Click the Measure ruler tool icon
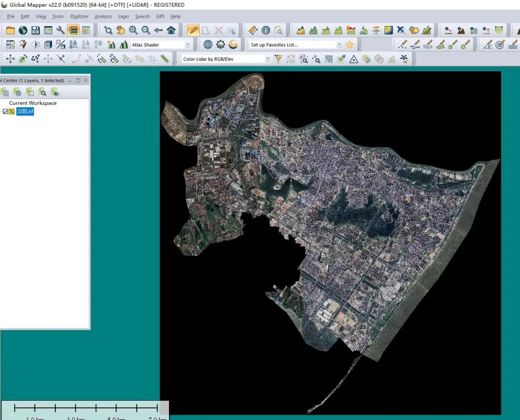The image size is (520, 420). coord(253,30)
